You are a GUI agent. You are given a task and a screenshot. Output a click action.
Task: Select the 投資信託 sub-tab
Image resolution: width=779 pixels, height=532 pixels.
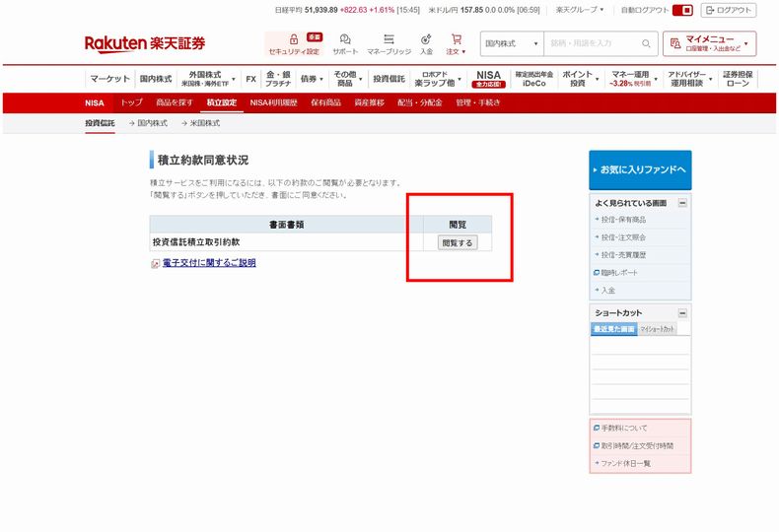[100, 123]
